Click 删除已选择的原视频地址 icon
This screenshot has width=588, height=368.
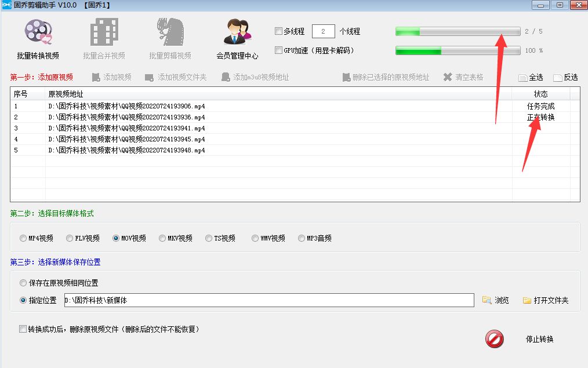point(346,77)
